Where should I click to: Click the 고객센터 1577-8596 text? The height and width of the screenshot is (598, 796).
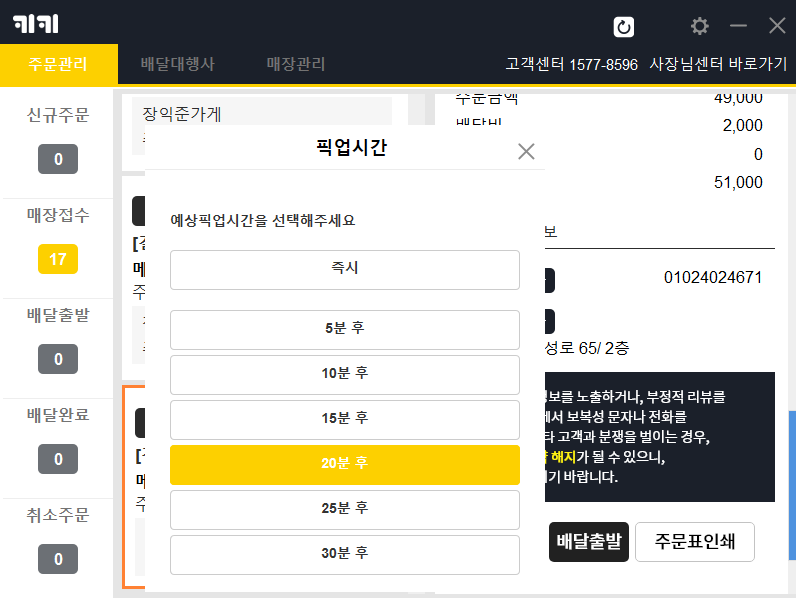571,64
